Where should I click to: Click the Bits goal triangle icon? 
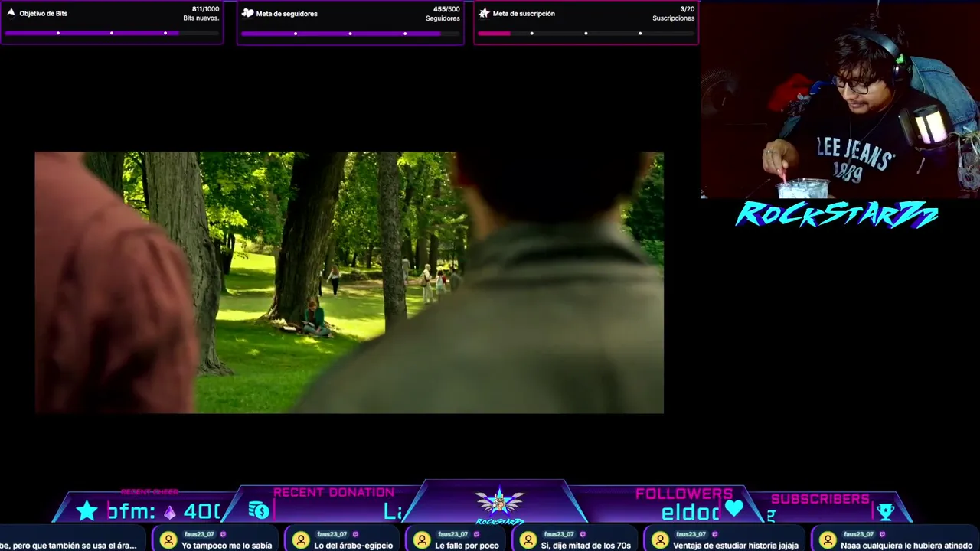pyautogui.click(x=11, y=13)
